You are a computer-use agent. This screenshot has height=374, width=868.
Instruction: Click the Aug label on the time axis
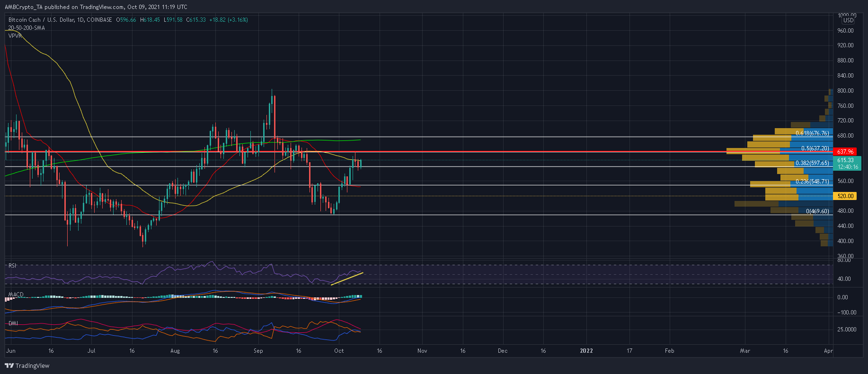[175, 351]
